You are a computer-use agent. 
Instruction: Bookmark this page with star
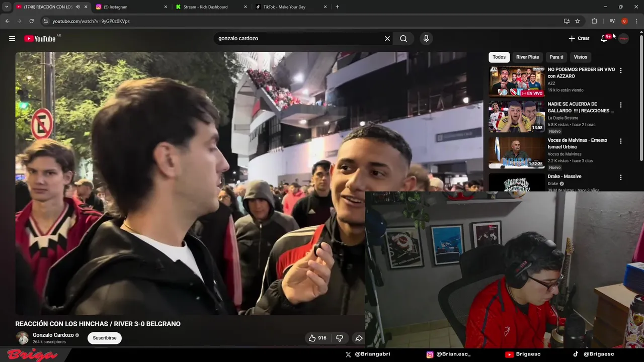[x=578, y=21]
